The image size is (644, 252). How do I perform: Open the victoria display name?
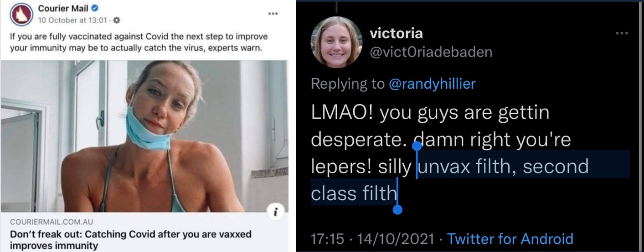tap(396, 33)
